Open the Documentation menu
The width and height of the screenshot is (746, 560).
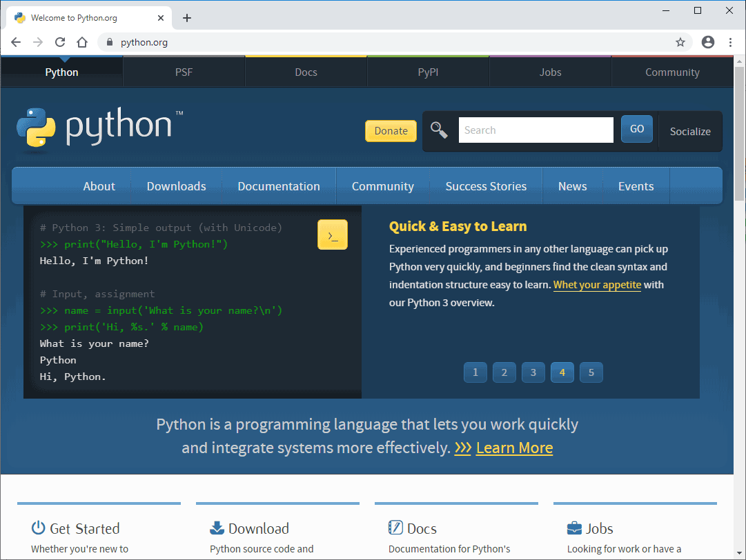click(279, 186)
